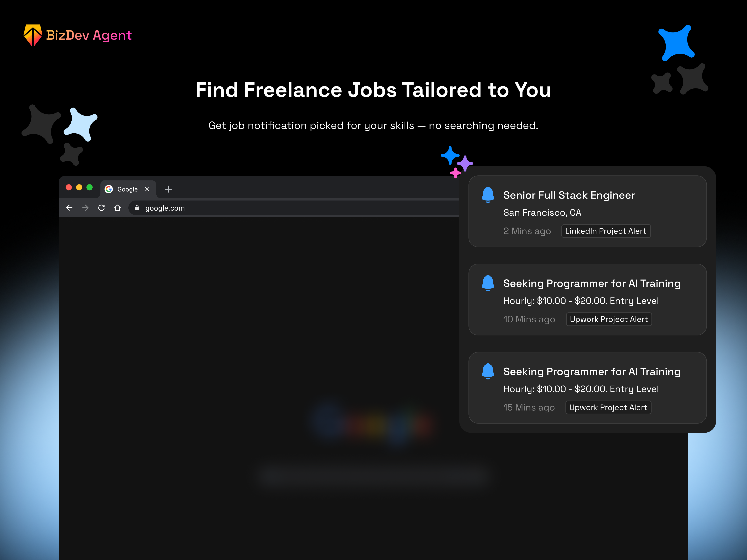Click Upwork Project Alert tag on 10 Mins card

[x=609, y=319]
